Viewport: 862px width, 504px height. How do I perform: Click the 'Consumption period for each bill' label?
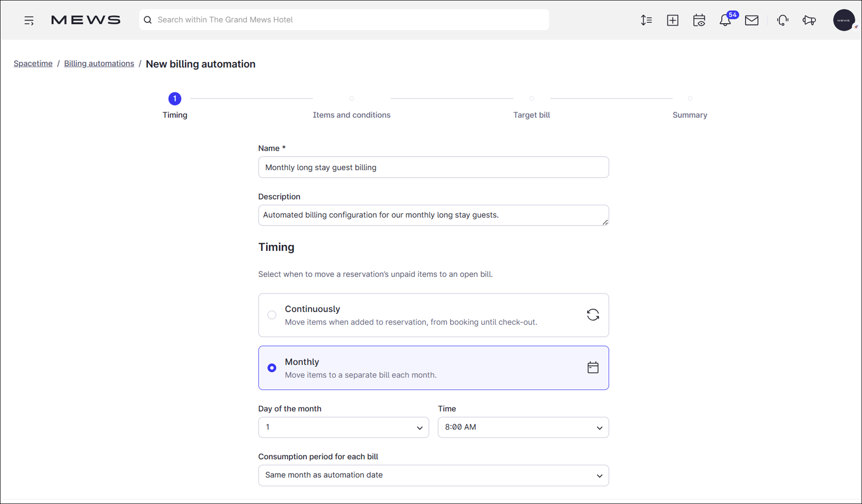(x=318, y=456)
